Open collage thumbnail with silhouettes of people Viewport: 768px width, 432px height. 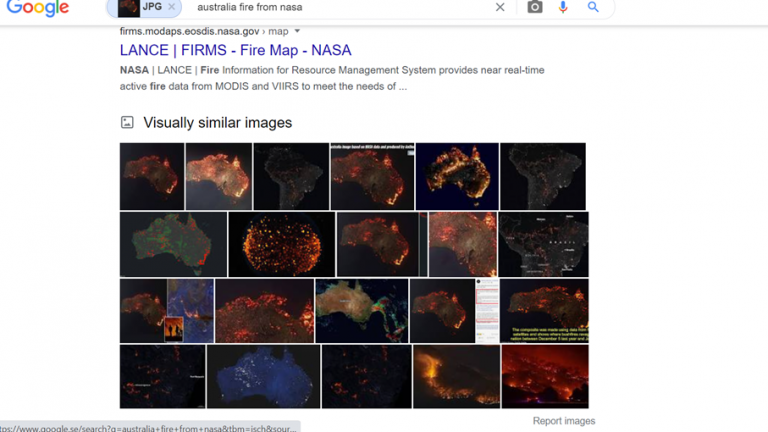[167, 311]
